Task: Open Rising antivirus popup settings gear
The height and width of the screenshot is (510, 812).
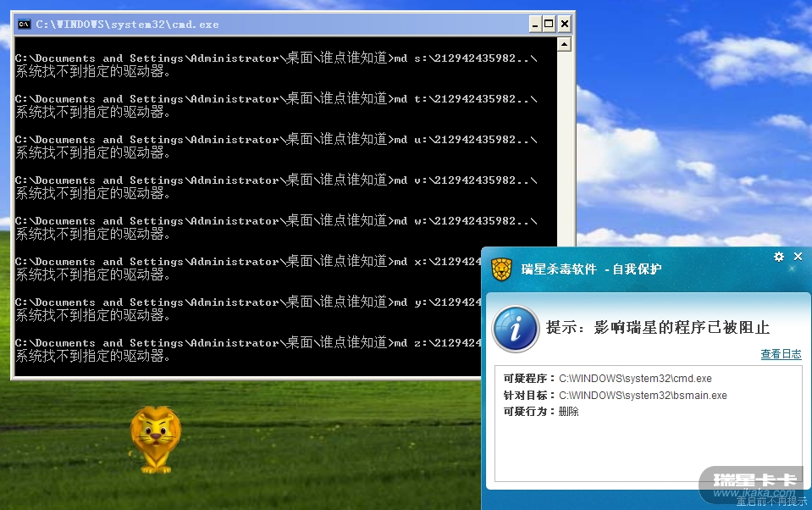Action: tap(778, 257)
